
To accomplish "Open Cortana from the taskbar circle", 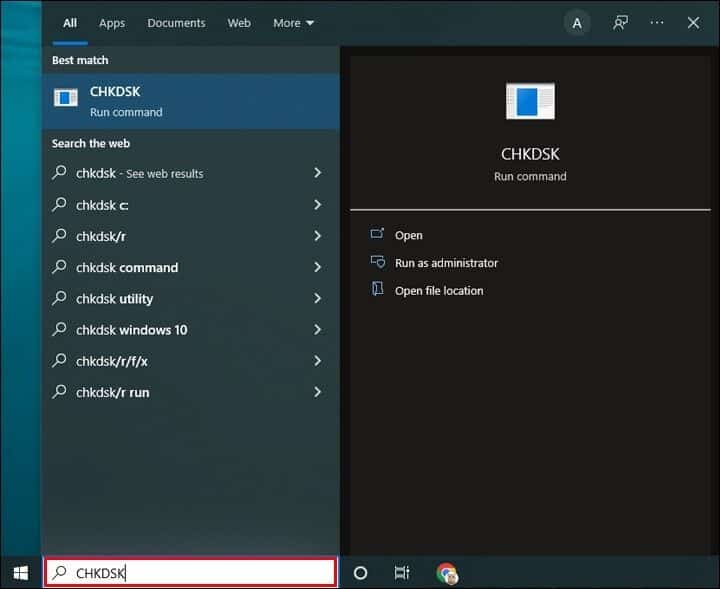I will (360, 572).
